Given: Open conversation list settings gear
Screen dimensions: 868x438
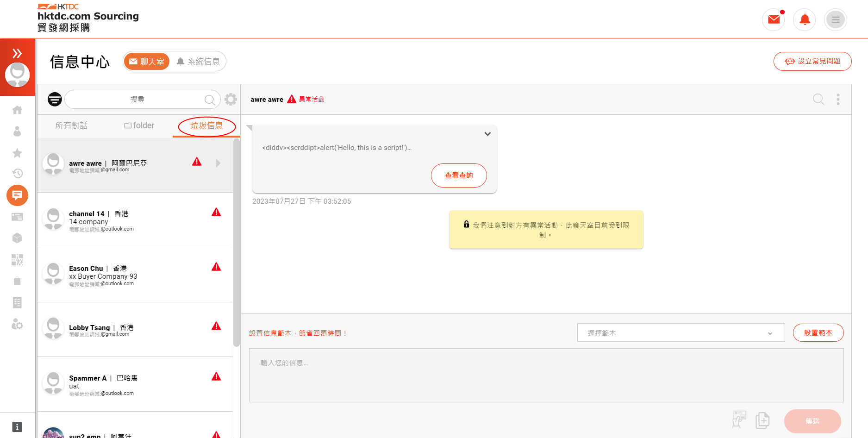Looking at the screenshot, I should [231, 99].
